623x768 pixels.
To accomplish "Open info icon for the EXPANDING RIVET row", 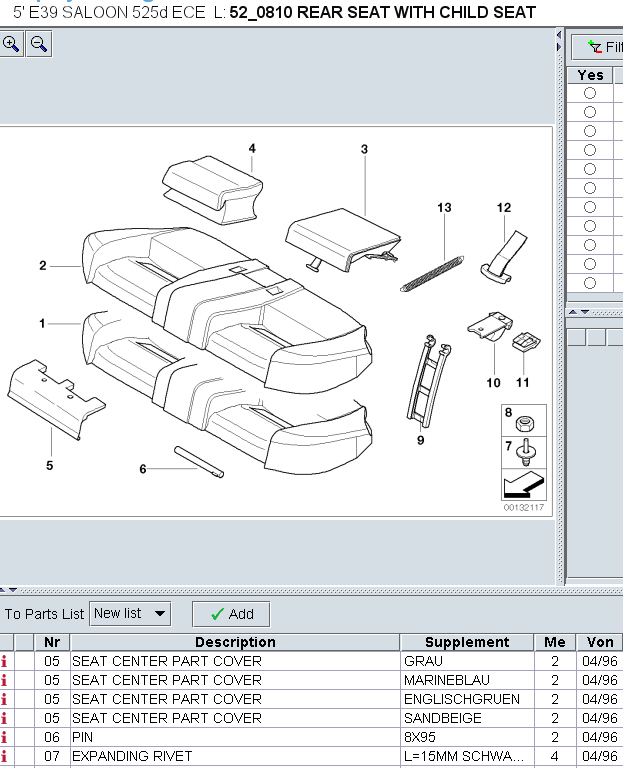I will click(4, 756).
